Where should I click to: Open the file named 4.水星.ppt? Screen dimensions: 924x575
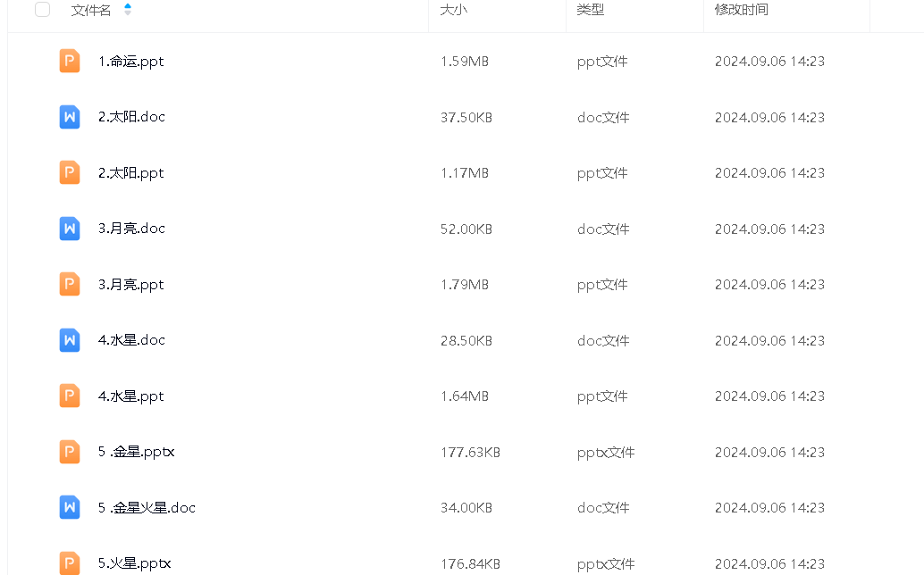pyautogui.click(x=130, y=396)
